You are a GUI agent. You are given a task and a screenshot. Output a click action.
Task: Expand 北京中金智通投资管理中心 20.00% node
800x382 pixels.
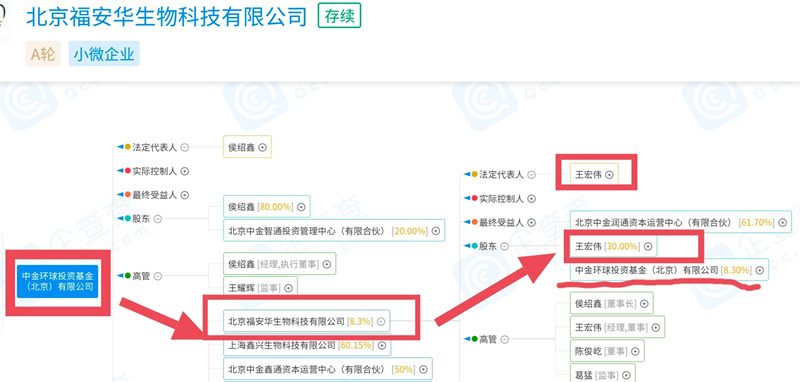click(x=436, y=231)
